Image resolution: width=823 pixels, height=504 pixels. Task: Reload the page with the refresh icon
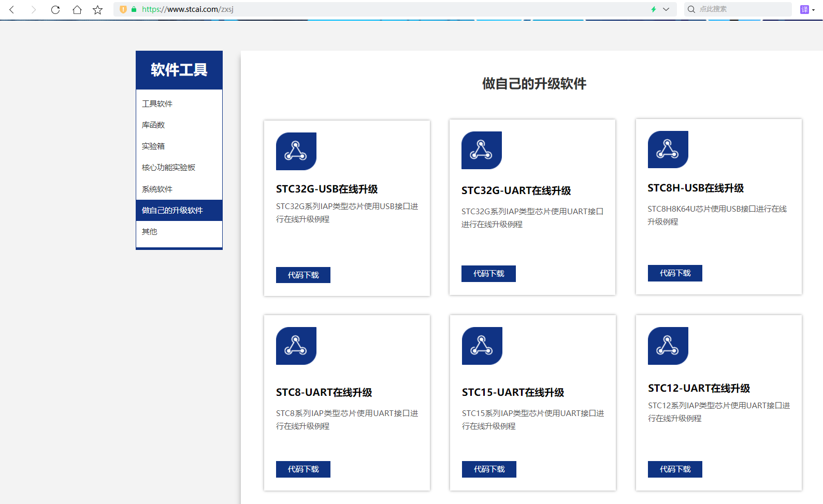tap(55, 9)
